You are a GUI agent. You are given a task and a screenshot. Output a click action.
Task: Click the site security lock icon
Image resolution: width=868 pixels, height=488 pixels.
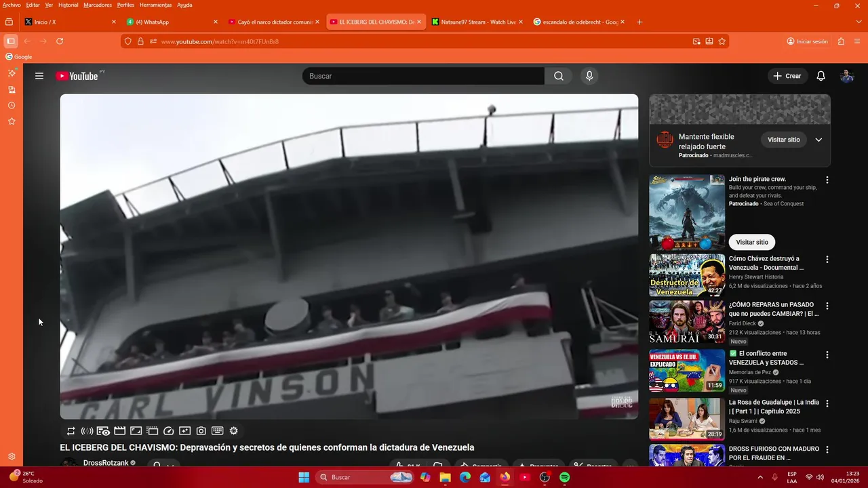140,41
